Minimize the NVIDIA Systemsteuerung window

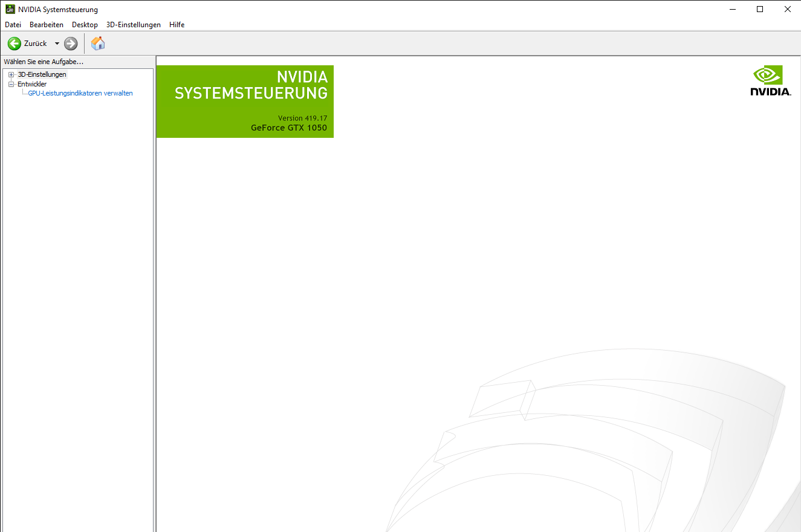click(x=733, y=9)
